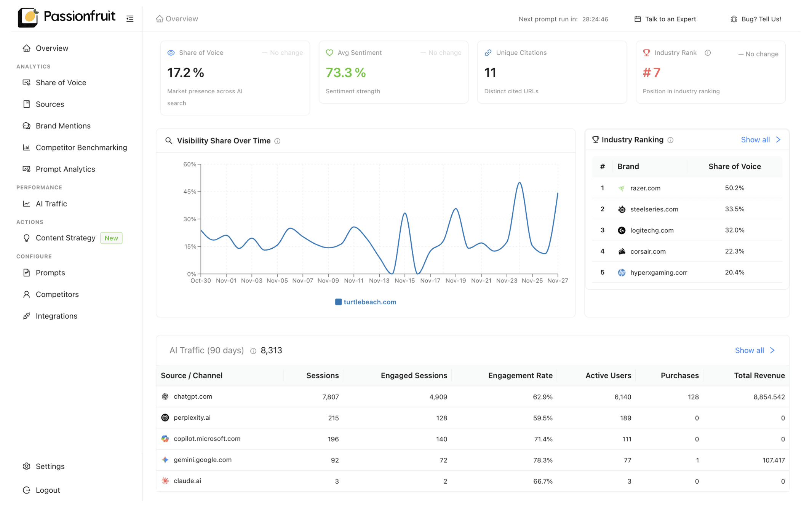Click the calendar icon next to Talk to an Expert
Image resolution: width=812 pixels, height=508 pixels.
point(637,19)
